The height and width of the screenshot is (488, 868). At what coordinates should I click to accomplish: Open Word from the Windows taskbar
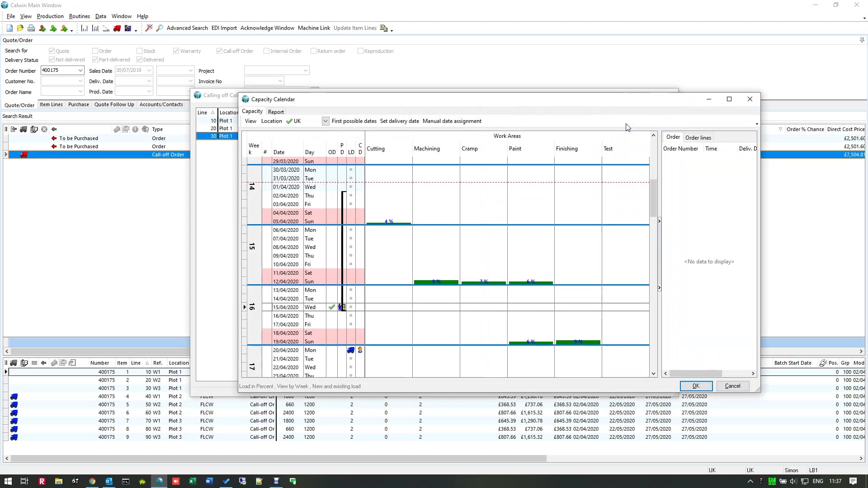[209, 481]
